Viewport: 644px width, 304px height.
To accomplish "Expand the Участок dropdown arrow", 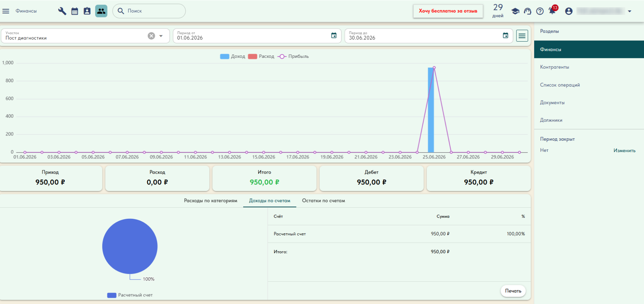I will tap(161, 36).
